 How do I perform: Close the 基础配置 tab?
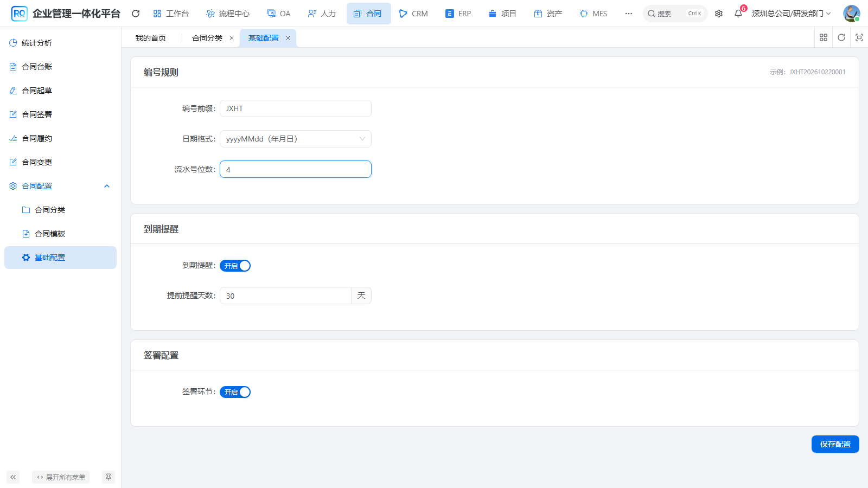click(x=288, y=38)
